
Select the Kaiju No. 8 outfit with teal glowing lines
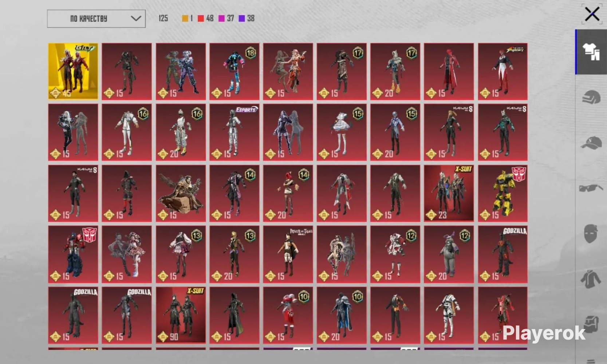(502, 132)
